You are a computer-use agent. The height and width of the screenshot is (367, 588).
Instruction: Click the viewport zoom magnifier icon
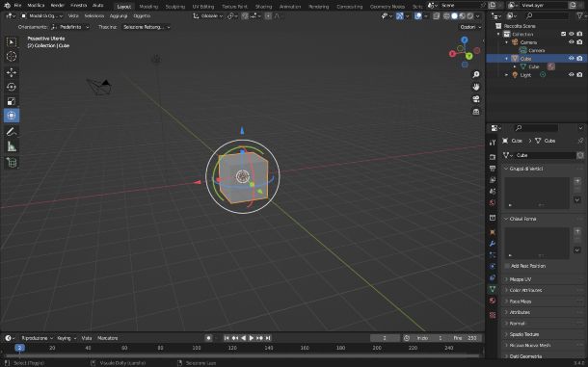476,74
